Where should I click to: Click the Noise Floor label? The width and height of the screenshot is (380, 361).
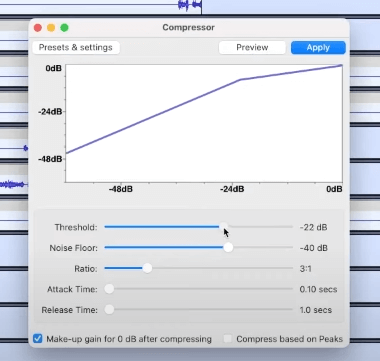(x=73, y=248)
